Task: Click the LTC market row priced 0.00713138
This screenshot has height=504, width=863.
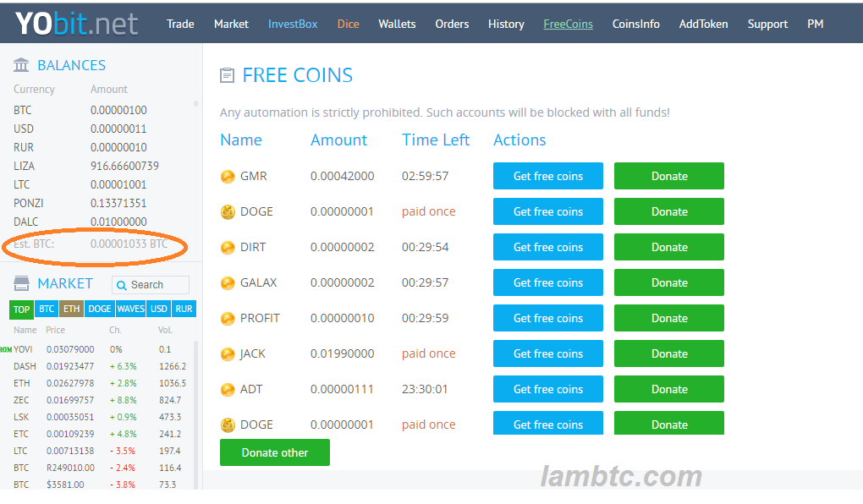Action: click(100, 452)
